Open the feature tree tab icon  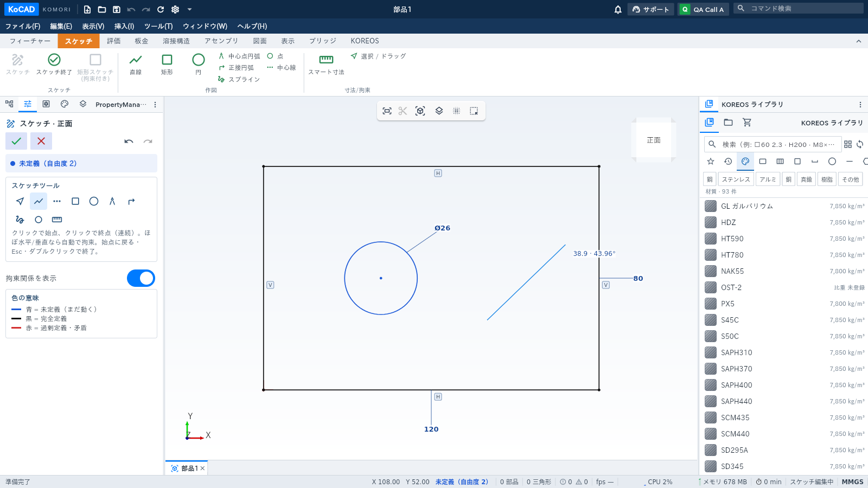tap(9, 104)
